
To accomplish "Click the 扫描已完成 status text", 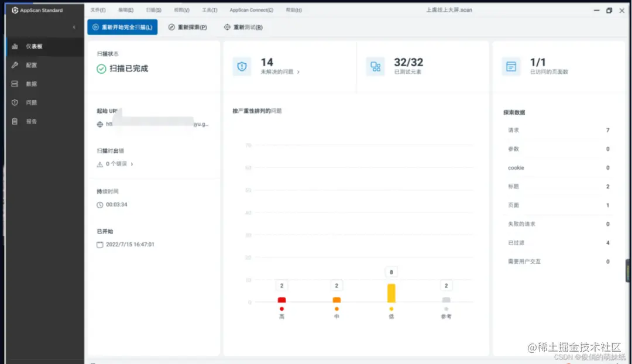I will tap(129, 68).
